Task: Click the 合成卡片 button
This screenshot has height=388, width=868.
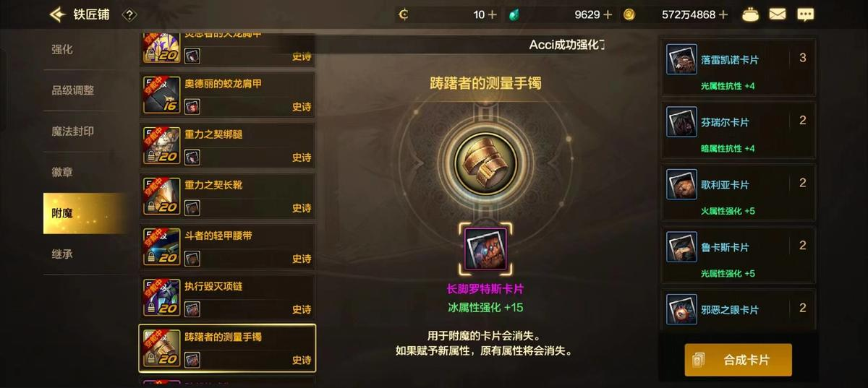Action: [x=738, y=360]
